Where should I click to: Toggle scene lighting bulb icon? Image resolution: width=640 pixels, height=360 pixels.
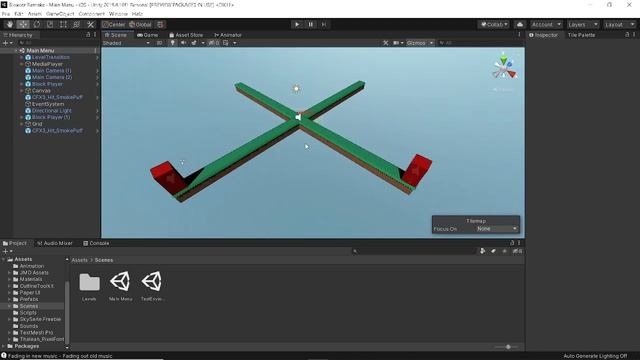[x=173, y=43]
